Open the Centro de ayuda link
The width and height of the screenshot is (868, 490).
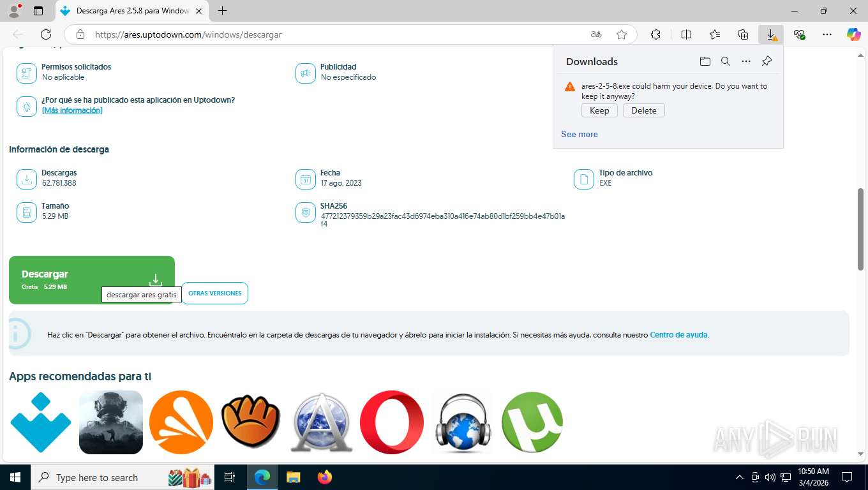click(678, 335)
